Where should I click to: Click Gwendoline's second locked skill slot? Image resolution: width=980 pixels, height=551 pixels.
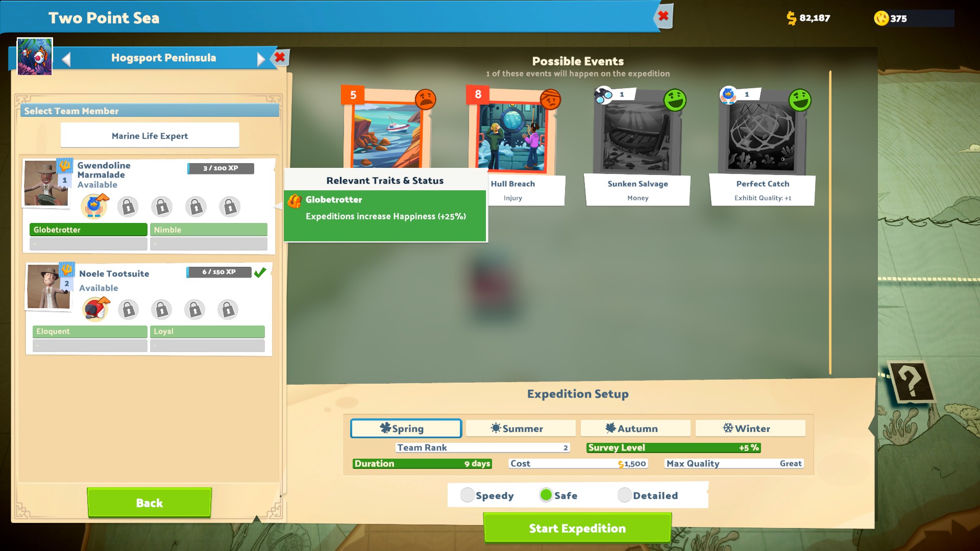click(162, 207)
